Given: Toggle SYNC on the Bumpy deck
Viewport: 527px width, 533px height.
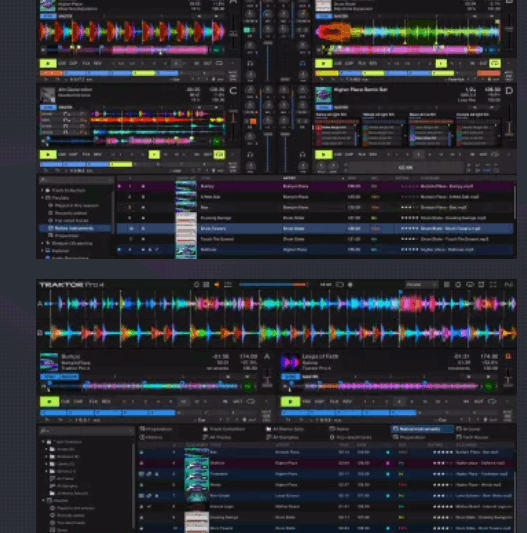Looking at the screenshot, I should (50, 377).
